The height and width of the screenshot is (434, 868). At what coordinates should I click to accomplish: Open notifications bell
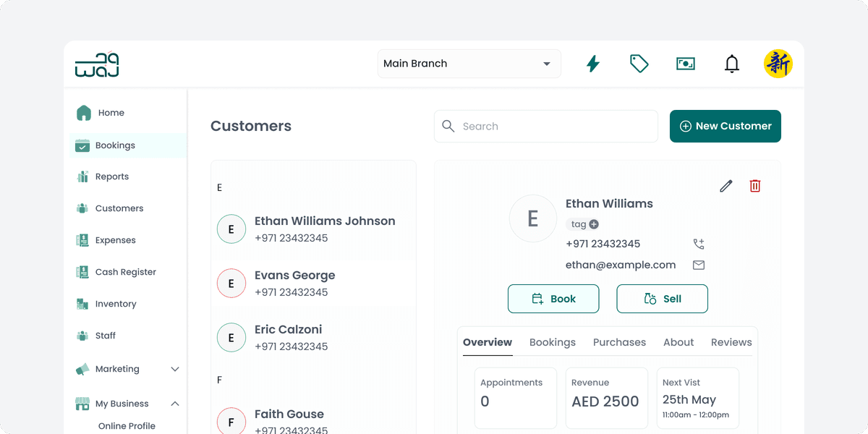click(x=732, y=64)
